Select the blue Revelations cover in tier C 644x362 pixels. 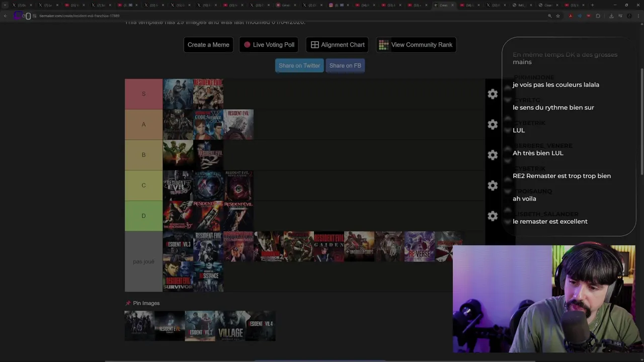click(x=208, y=186)
